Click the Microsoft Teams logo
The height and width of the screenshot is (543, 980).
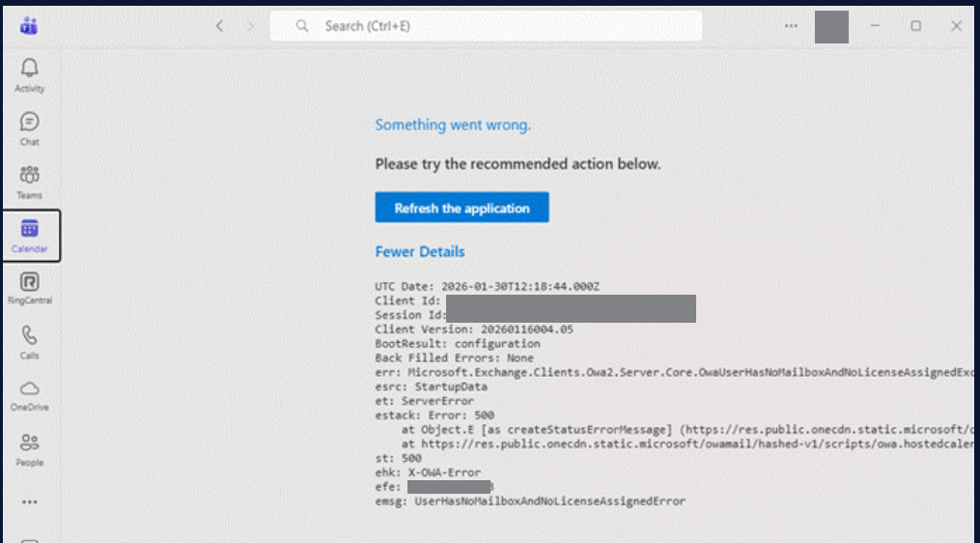point(29,26)
